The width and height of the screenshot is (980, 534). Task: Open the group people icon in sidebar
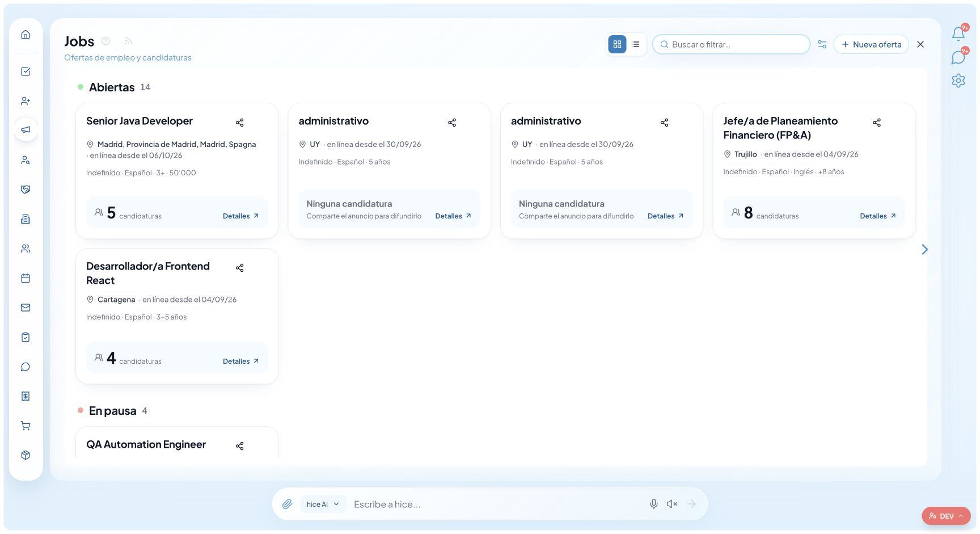(26, 249)
